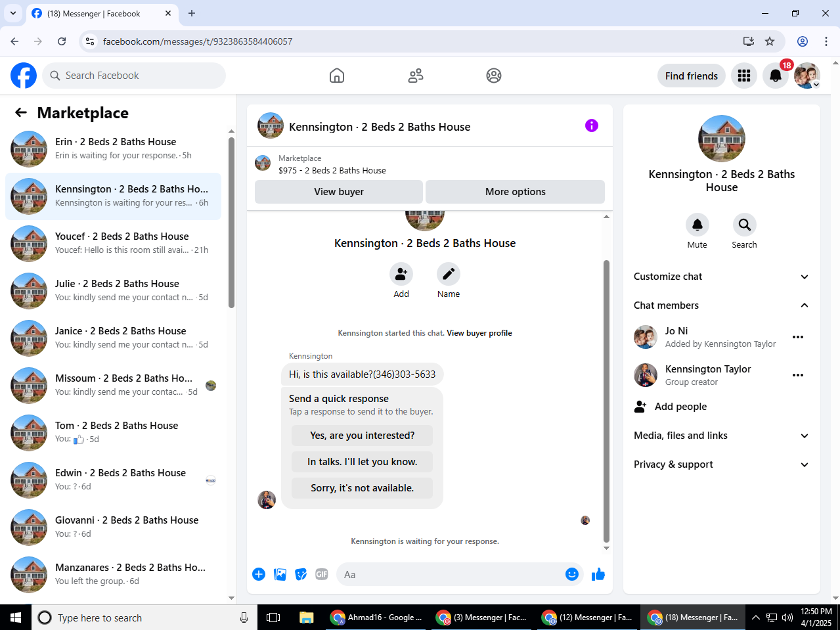The image size is (840, 630).
Task: Expand Customize chat section
Action: click(721, 277)
